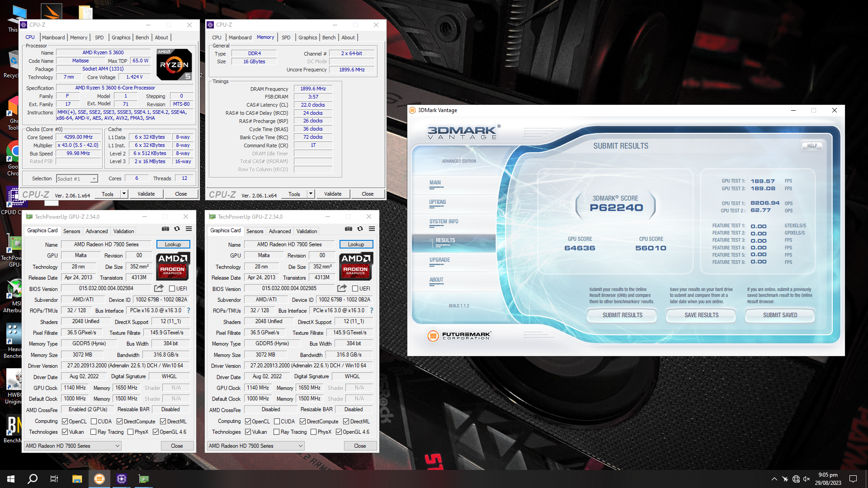Toggle UEFI checkbox in left GPU-Z
The image size is (868, 488).
click(x=172, y=289)
